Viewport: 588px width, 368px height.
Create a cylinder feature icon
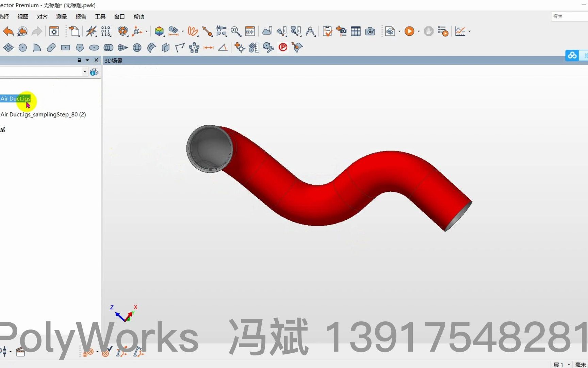108,48
